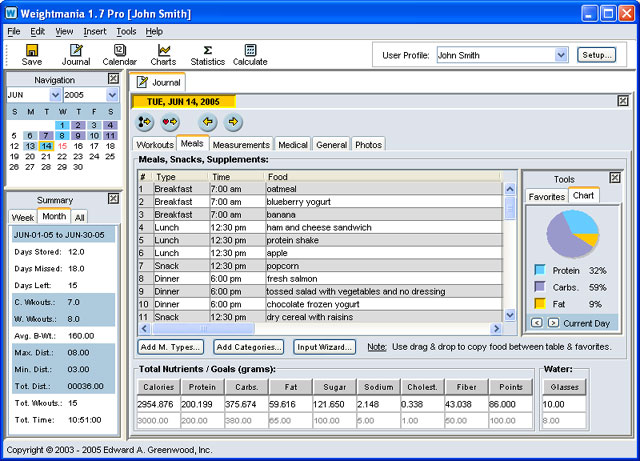Viewport: 640px width, 461px height.
Task: Open the User Profile dropdown
Action: coord(561,55)
